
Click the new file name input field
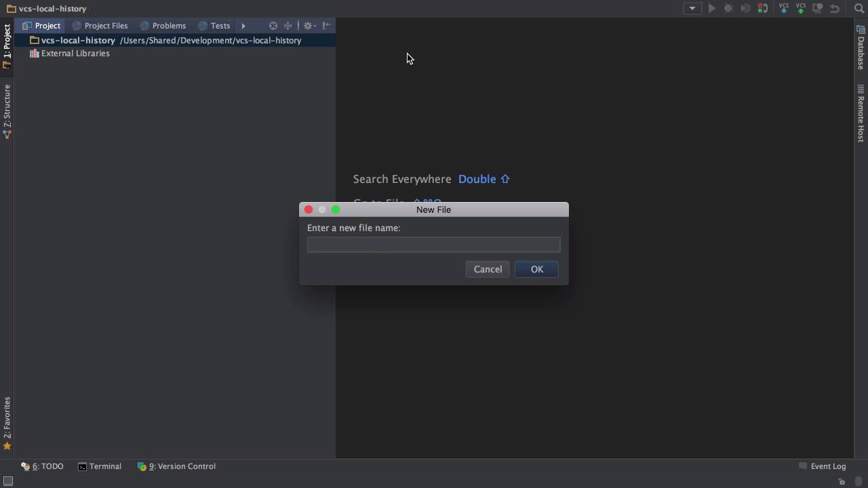433,245
